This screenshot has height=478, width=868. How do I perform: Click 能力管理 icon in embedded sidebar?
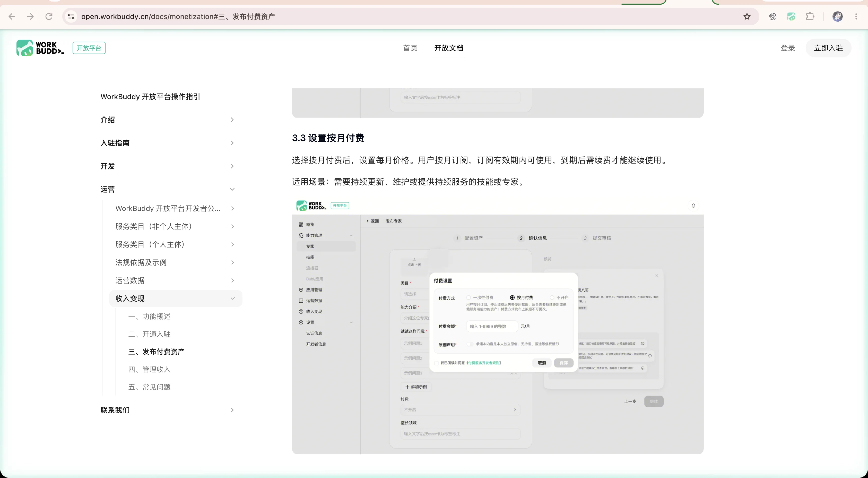pos(301,235)
